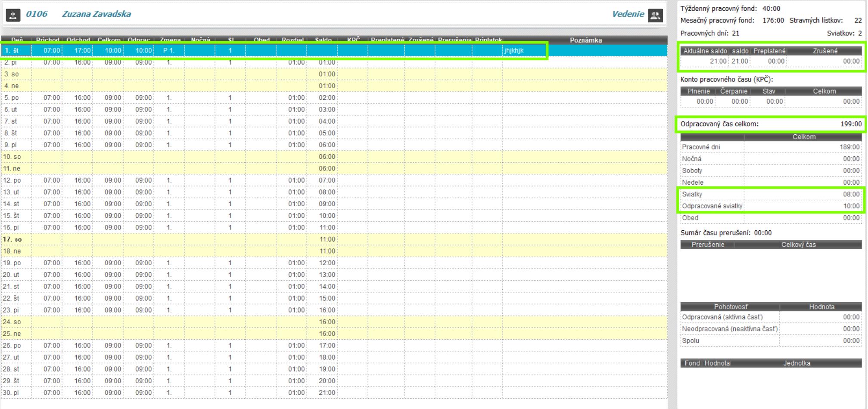Click the Jednotka column header
Image resolution: width=868 pixels, height=409 pixels.
tap(796, 363)
